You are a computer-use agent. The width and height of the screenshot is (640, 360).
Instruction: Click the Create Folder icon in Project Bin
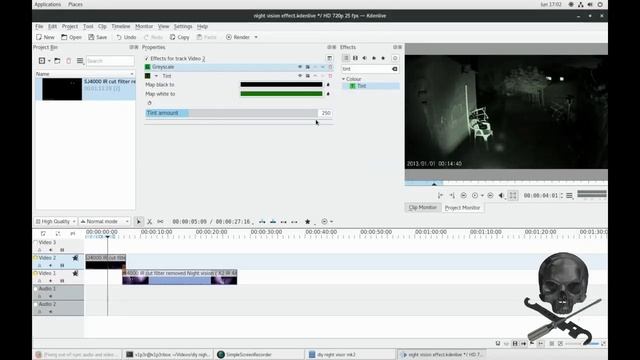[57, 61]
